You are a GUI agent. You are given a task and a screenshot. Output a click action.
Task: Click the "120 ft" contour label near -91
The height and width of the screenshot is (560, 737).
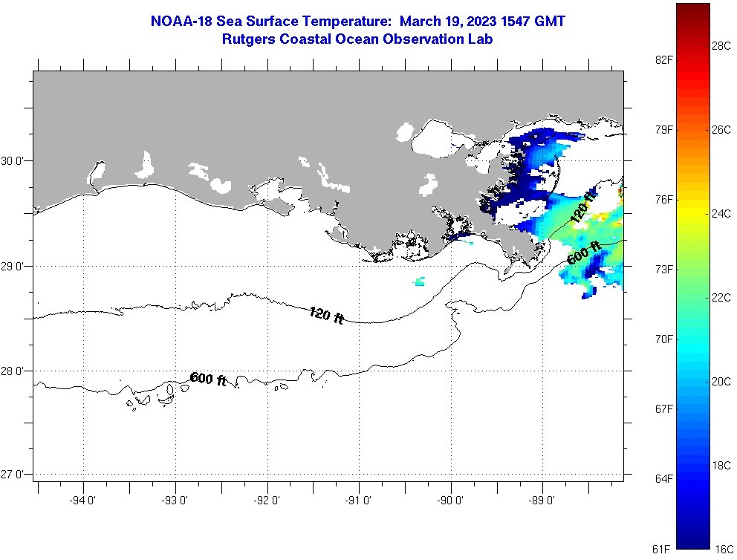(326, 315)
